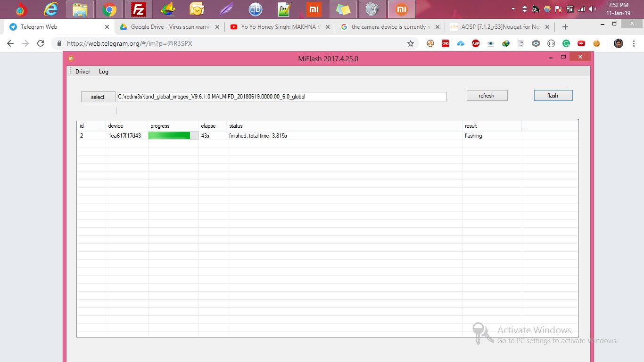Image resolution: width=644 pixels, height=362 pixels.
Task: Open the mail clock icon in the taskbar
Action: (x=197, y=9)
